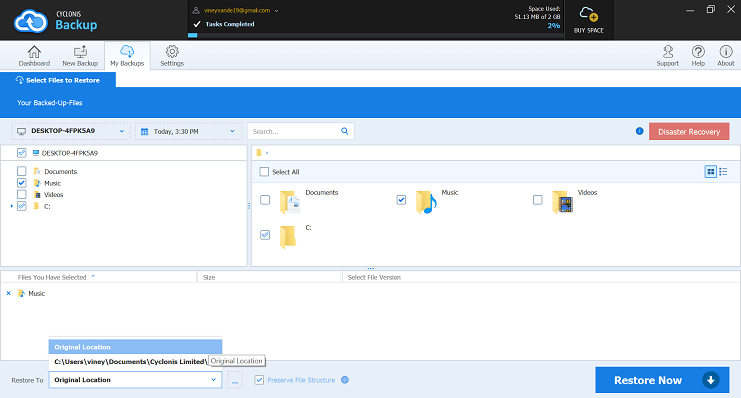
Task: Click browse ellipsis button
Action: tap(235, 380)
